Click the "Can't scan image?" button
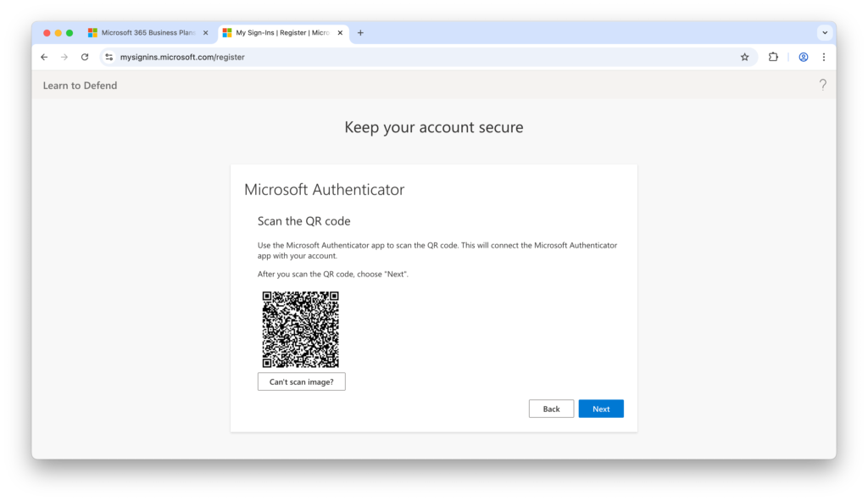Viewport: 868px width, 501px height. pos(301,382)
